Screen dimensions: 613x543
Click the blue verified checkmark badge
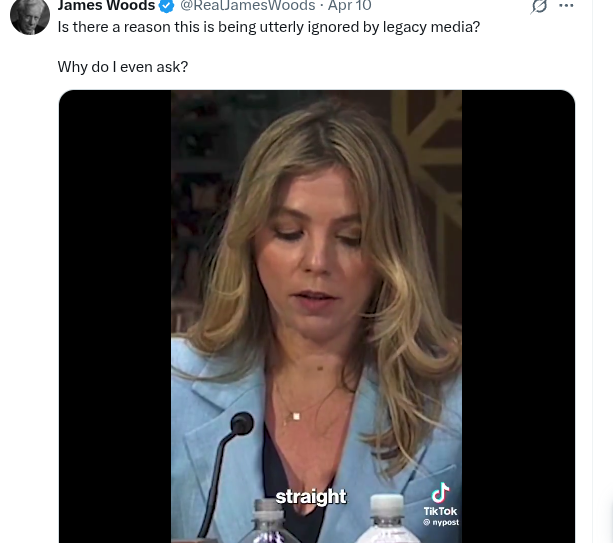tap(167, 6)
